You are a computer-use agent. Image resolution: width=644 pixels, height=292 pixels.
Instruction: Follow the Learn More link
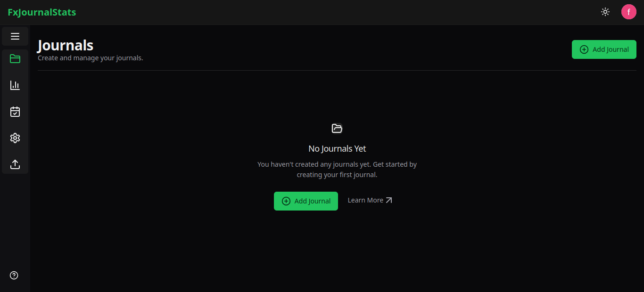(365, 200)
